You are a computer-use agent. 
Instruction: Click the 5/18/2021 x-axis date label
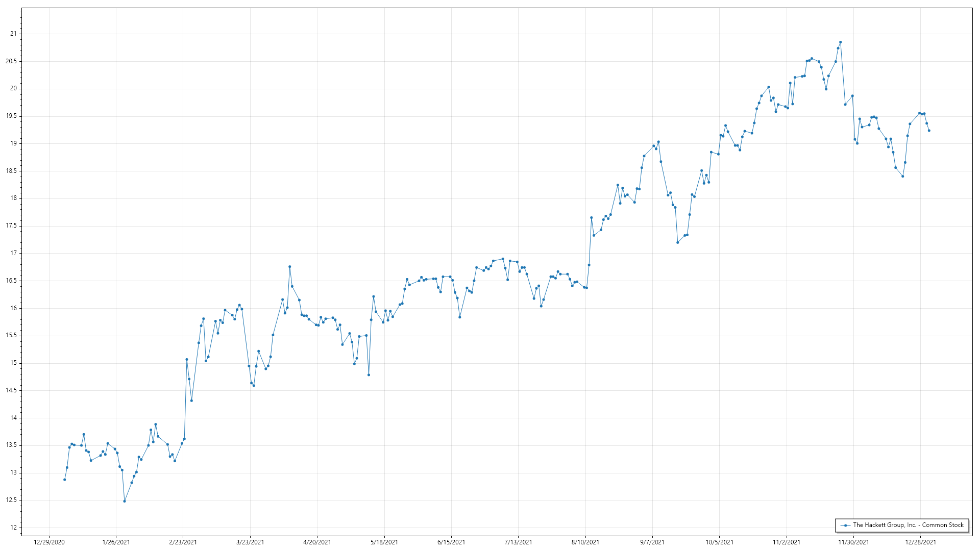coord(384,542)
